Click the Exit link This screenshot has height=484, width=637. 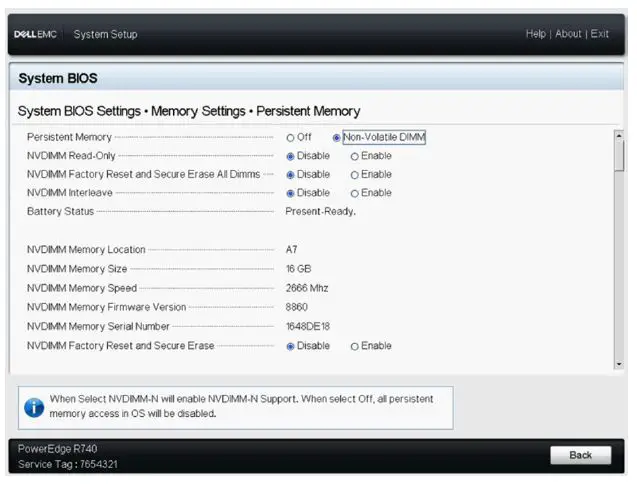tap(599, 34)
